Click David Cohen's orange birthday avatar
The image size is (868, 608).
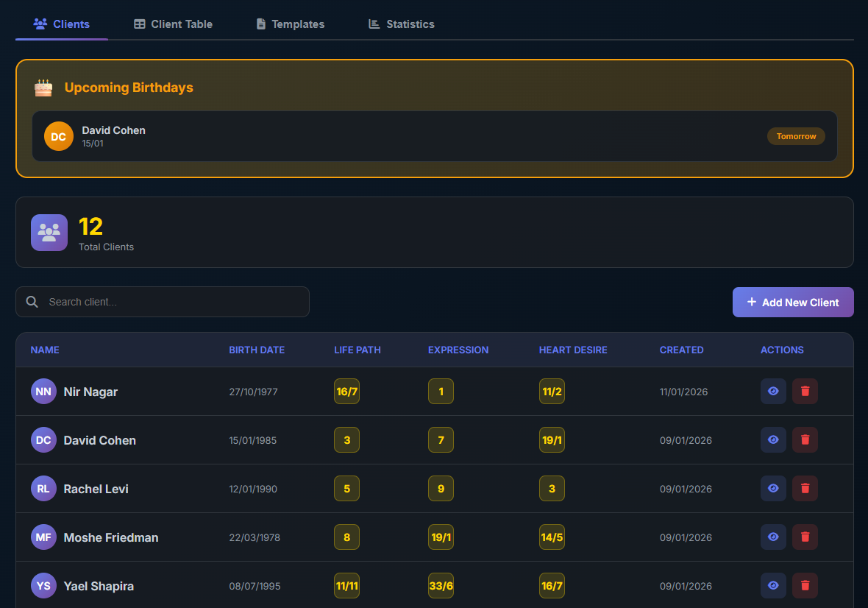pyautogui.click(x=59, y=136)
